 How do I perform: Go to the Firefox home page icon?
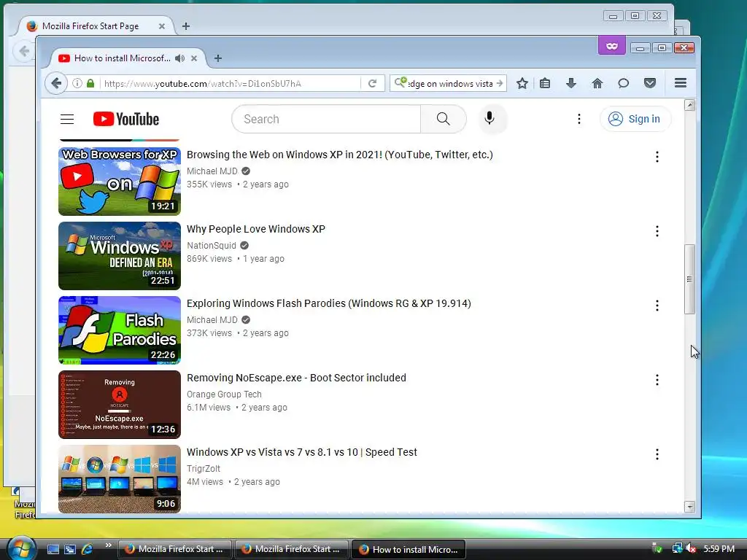(597, 84)
